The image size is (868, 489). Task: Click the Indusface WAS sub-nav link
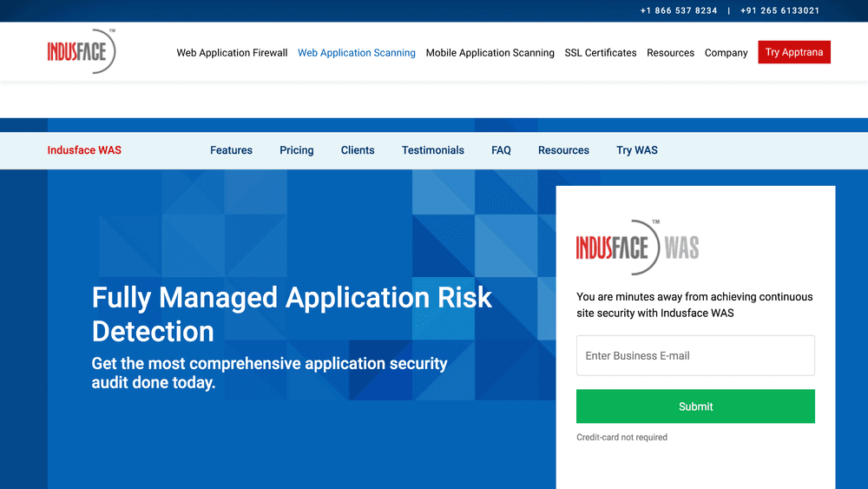84,150
